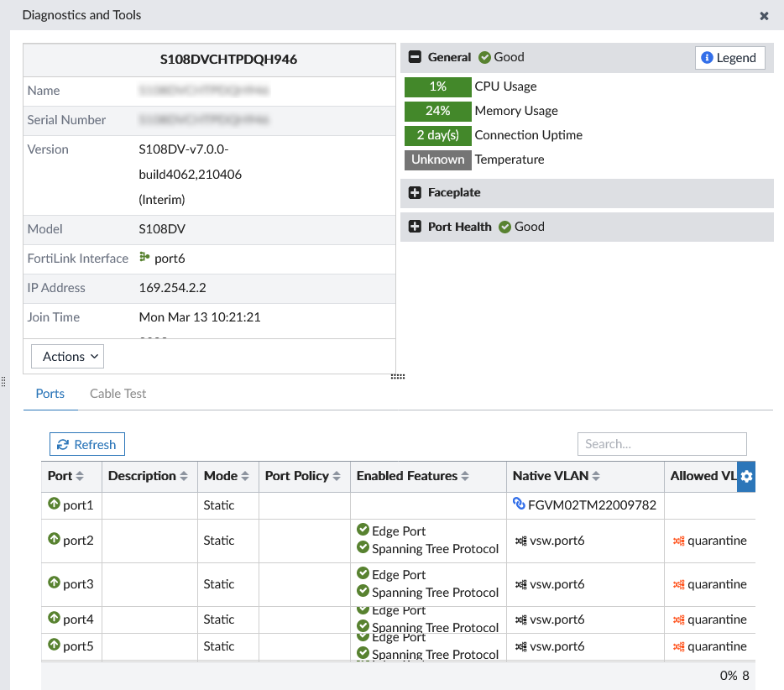784x690 pixels.
Task: Click port1's green port status icon
Action: 53,504
